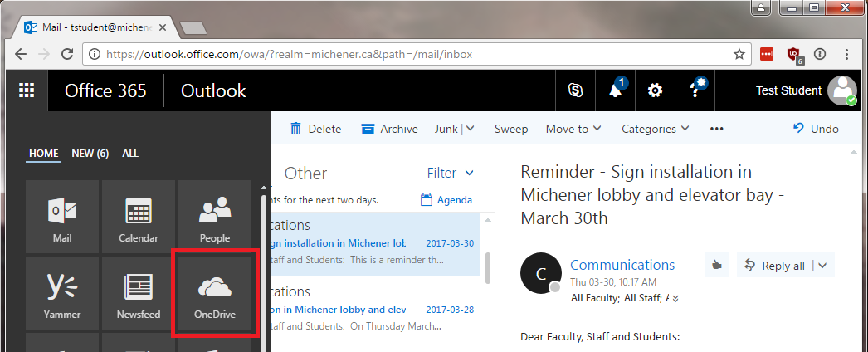Screen dimensions: 868x352
Task: Focus the browser address bar
Action: pos(417,54)
